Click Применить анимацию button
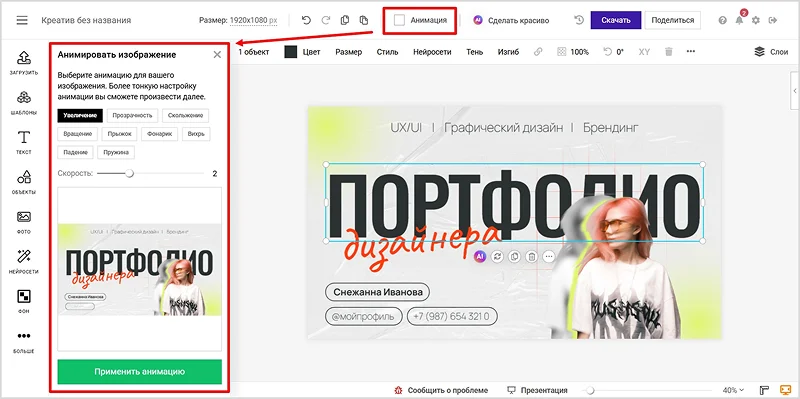 (x=139, y=371)
